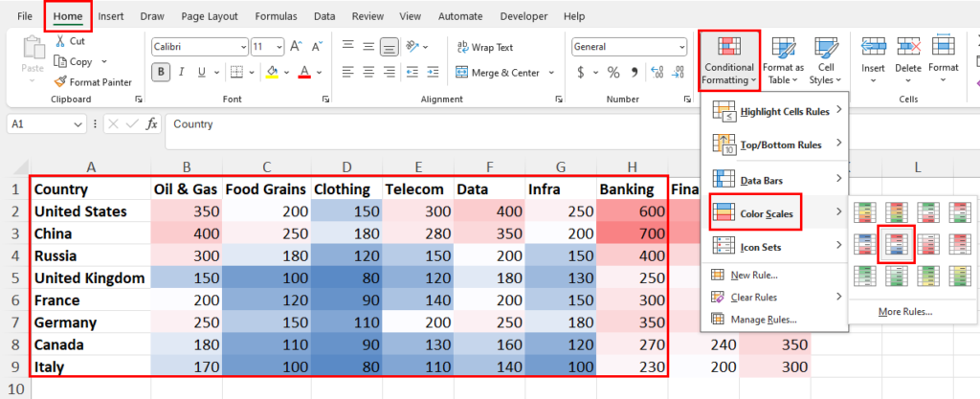Viewport: 980px width, 399px height.
Task: Open Data Bars submenu
Action: pyautogui.click(x=774, y=180)
